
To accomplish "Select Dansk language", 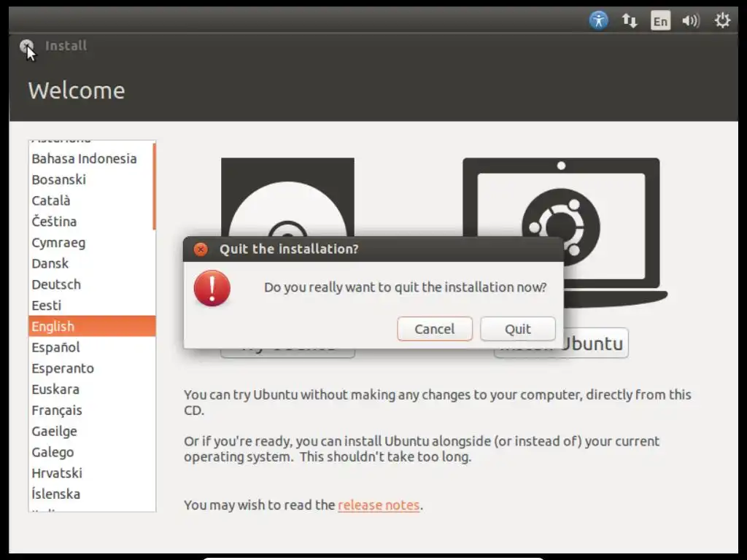I will pos(90,263).
